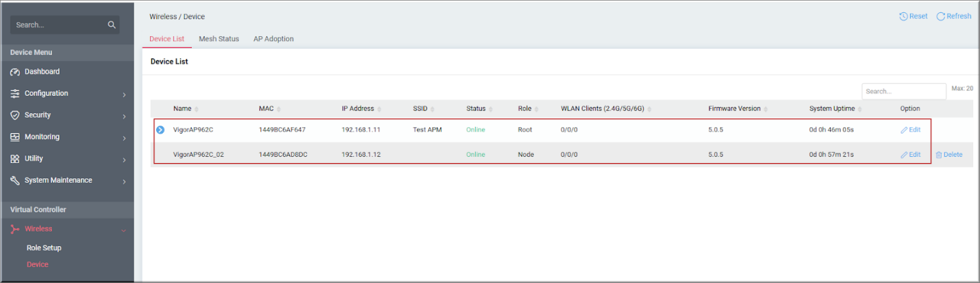Click uptime 0d 0h 46m 05s
This screenshot has width=980, height=283.
(x=831, y=130)
